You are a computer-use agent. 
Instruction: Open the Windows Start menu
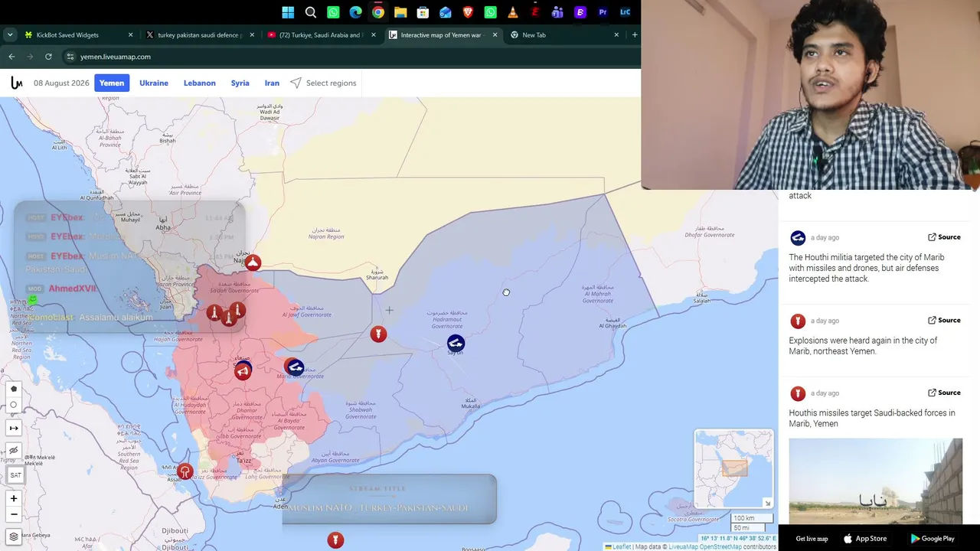coord(288,12)
